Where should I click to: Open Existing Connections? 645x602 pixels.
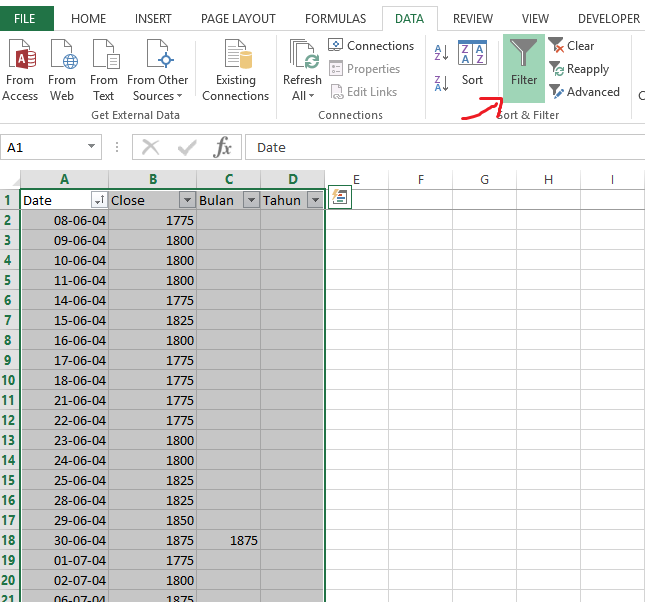tap(236, 68)
